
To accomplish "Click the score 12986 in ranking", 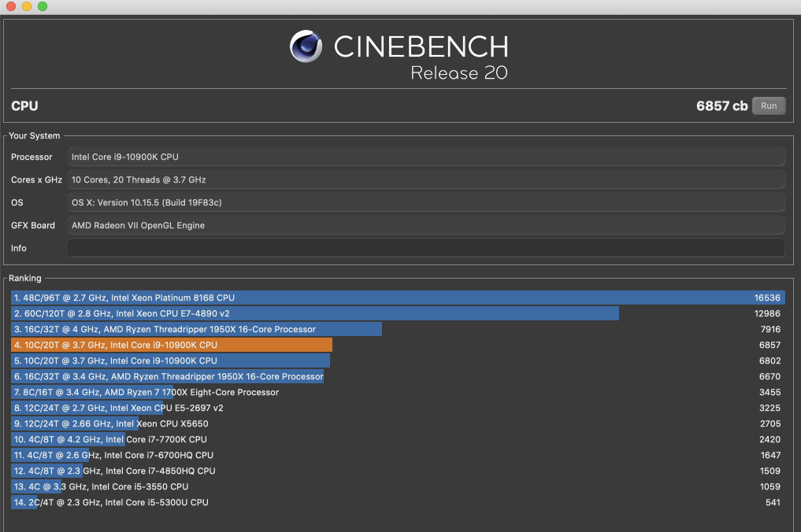I will pos(767,313).
